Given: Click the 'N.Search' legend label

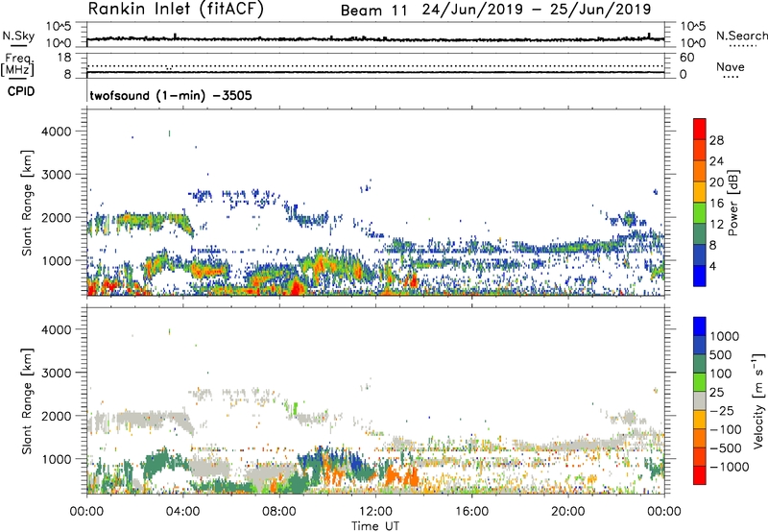Looking at the screenshot, I should click(x=742, y=36).
